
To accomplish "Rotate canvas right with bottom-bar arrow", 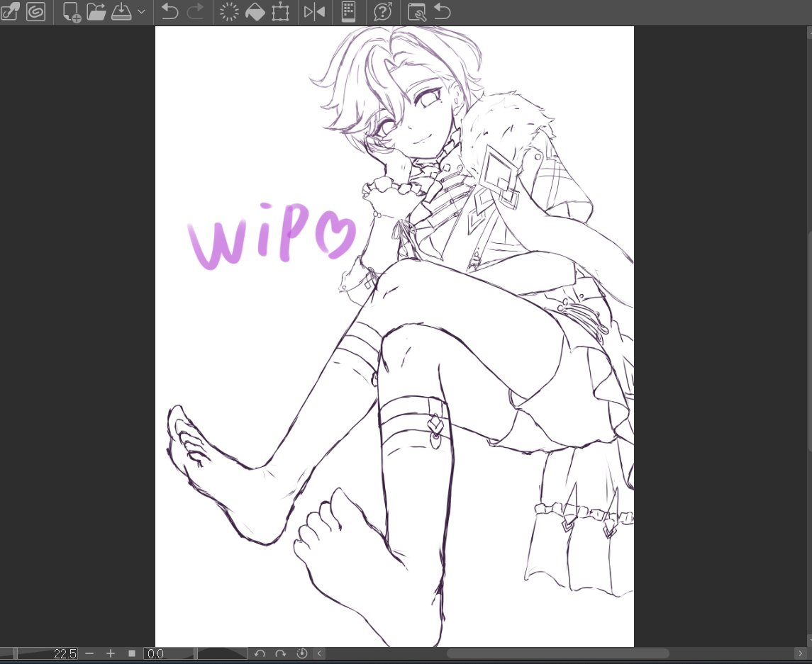I will (x=280, y=653).
